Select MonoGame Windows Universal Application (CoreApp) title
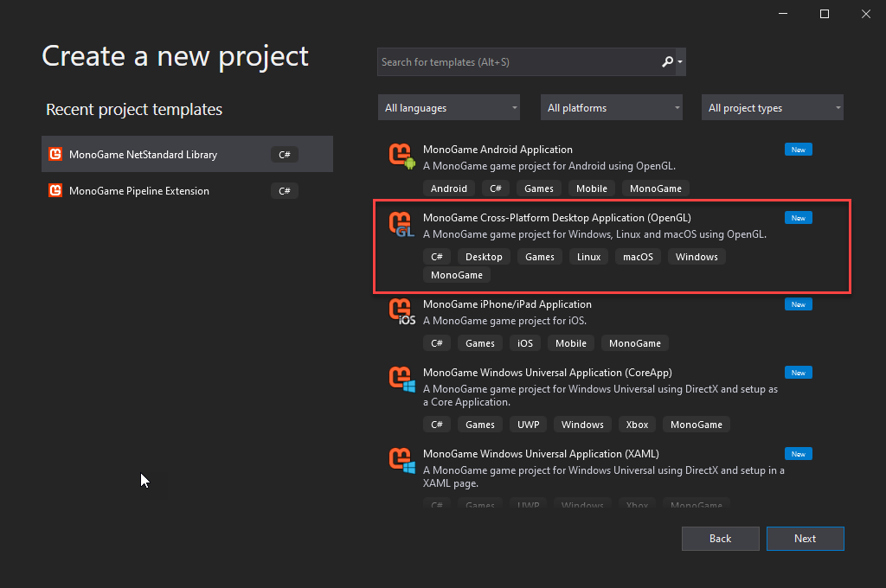The height and width of the screenshot is (588, 886). (547, 373)
